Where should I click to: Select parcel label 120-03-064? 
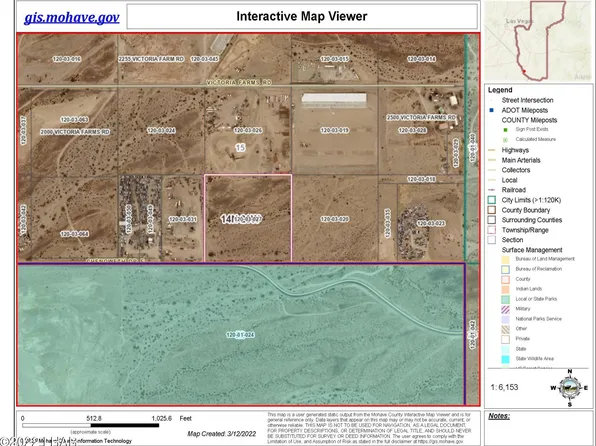(x=74, y=234)
